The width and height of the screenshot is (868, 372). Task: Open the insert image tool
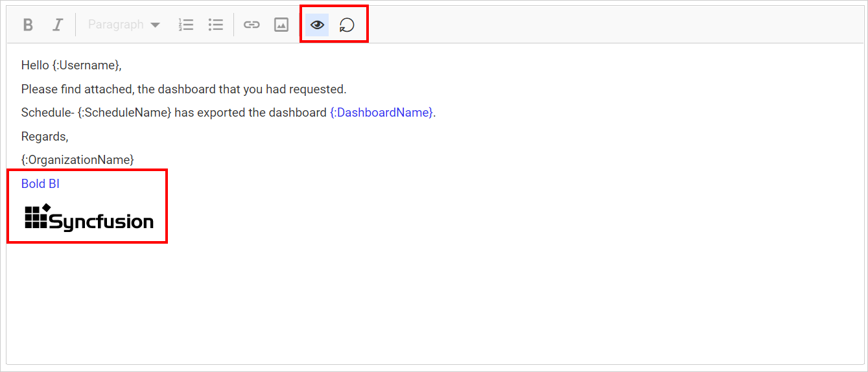(281, 25)
